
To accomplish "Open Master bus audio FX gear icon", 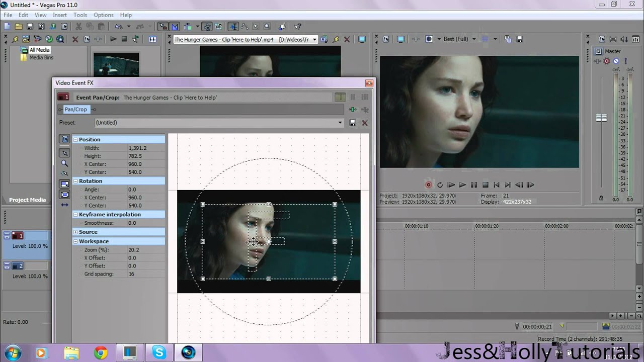I will [607, 61].
